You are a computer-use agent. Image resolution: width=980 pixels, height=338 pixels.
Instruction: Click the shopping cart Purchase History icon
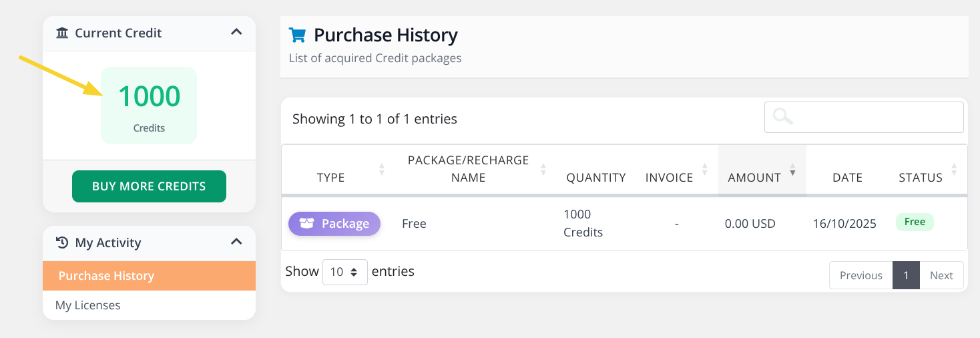297,35
